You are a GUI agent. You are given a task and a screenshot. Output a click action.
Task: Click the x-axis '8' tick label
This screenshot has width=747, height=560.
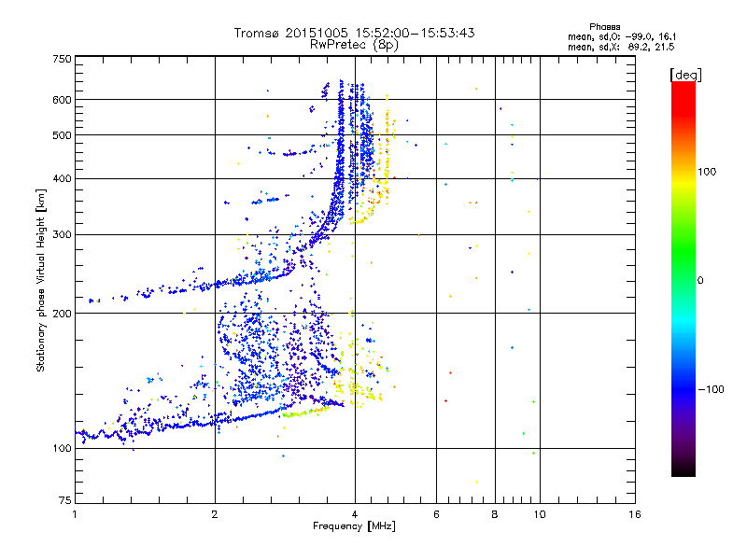(x=495, y=514)
